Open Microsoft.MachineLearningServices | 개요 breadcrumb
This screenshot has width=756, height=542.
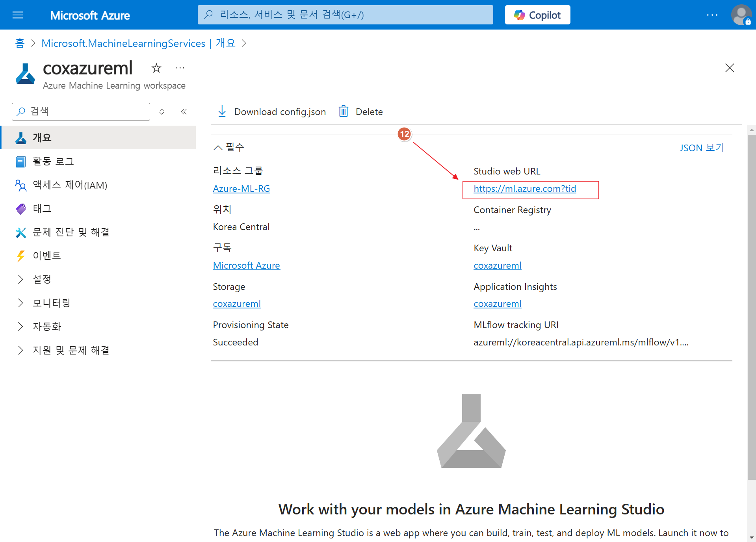(138, 43)
